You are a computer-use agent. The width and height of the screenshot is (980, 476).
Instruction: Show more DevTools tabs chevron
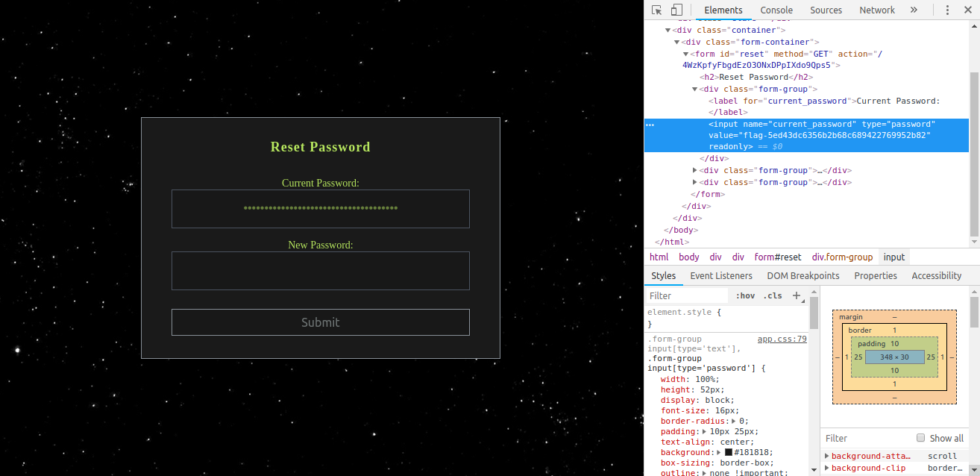tap(914, 10)
